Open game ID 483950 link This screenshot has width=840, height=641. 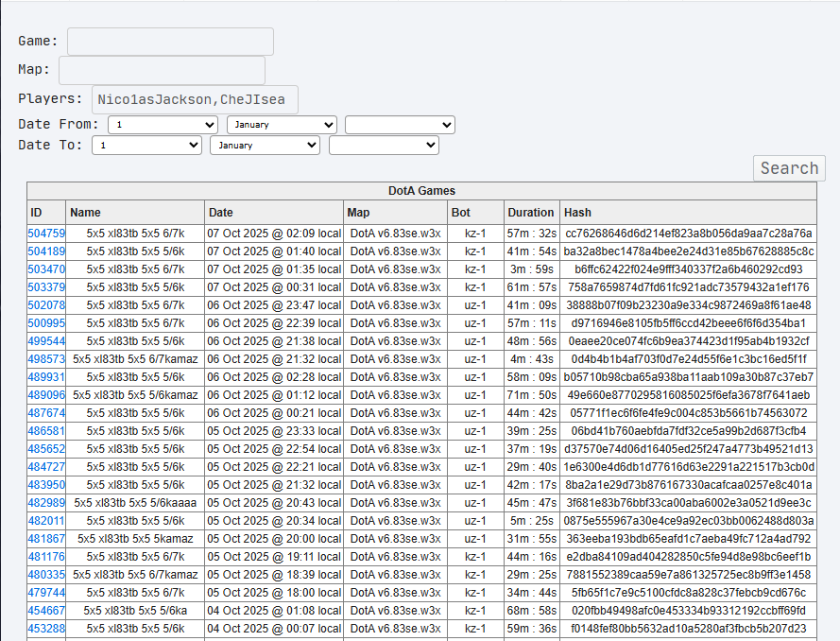click(x=46, y=484)
